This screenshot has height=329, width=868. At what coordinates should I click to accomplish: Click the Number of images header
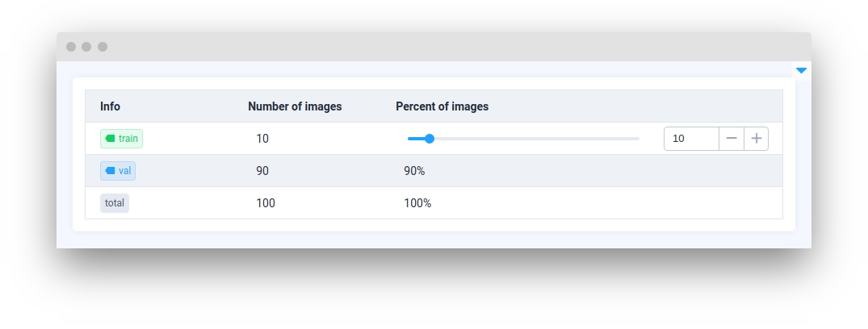pos(295,106)
